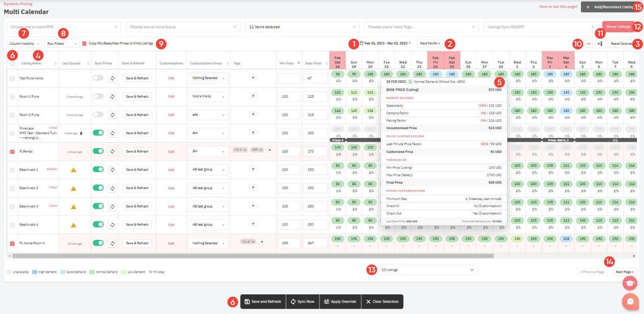Click Clear Selection in the bottom action bar
644x314 pixels.
click(x=382, y=302)
